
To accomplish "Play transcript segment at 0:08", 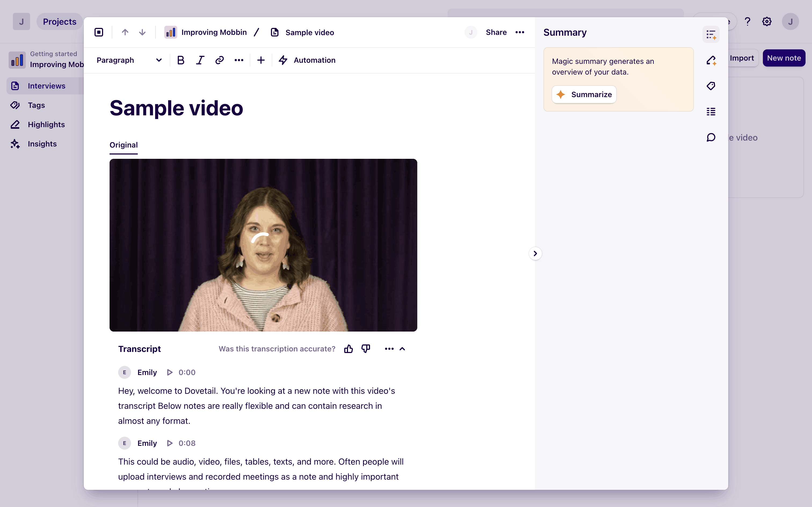I will click(x=170, y=443).
